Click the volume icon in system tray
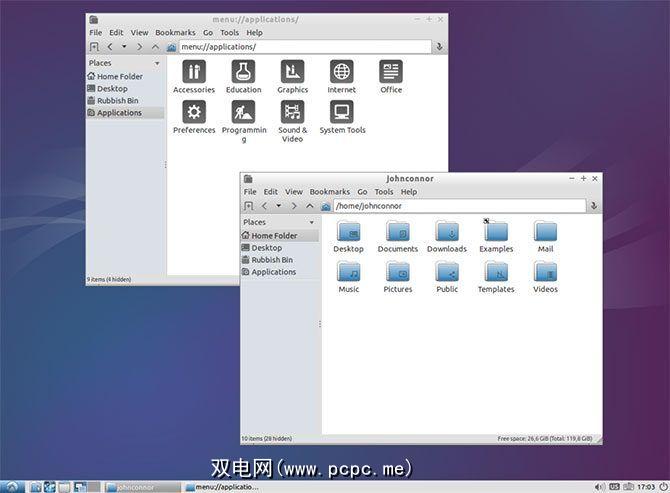 coord(598,487)
